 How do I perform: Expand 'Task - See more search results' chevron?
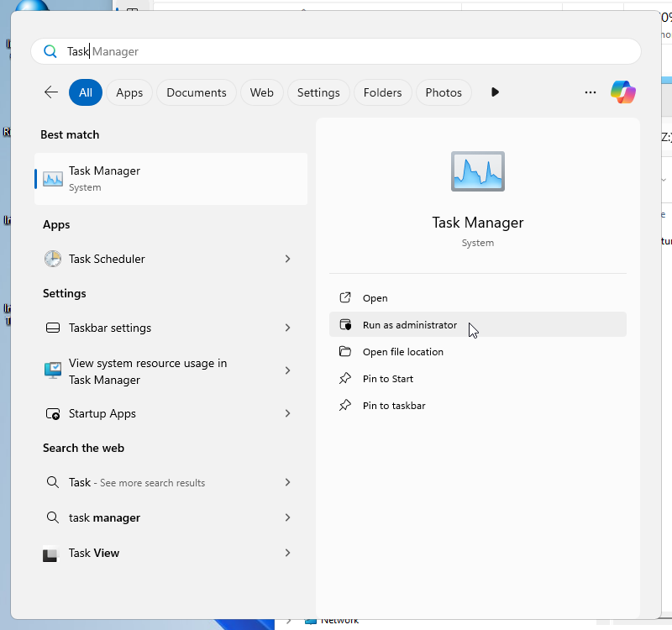(287, 482)
